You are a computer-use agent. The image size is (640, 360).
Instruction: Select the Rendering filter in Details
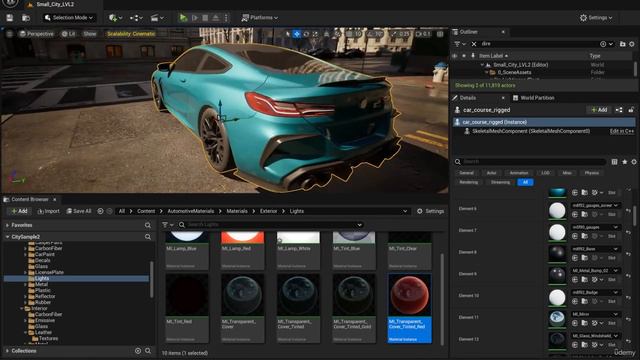pyautogui.click(x=469, y=182)
